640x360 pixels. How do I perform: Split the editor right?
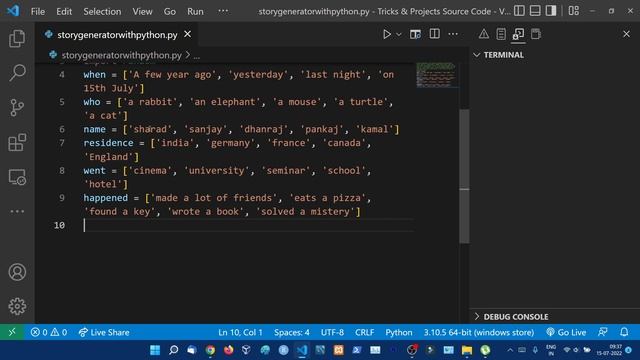point(435,34)
